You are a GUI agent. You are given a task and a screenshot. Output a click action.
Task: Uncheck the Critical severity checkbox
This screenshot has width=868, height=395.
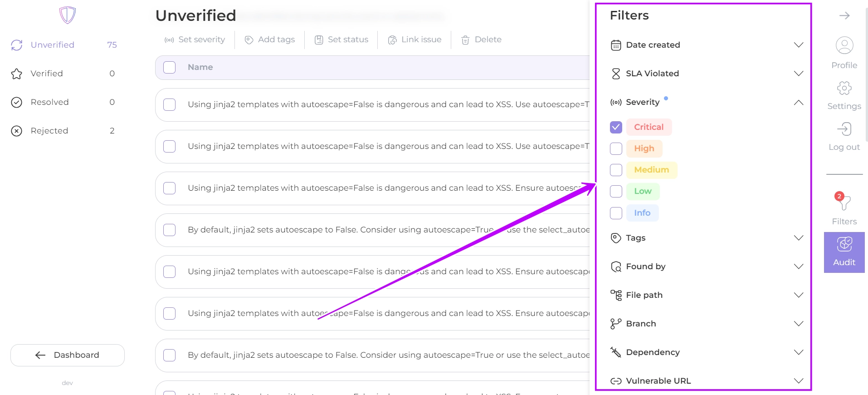click(x=616, y=127)
